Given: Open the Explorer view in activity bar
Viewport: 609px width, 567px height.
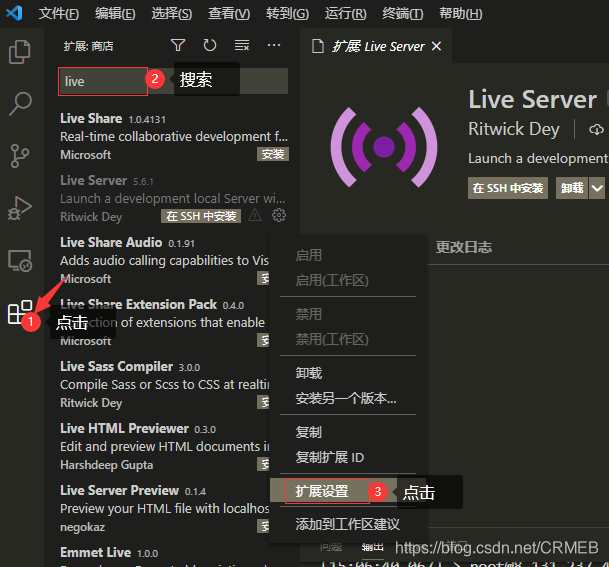Looking at the screenshot, I should [x=19, y=52].
